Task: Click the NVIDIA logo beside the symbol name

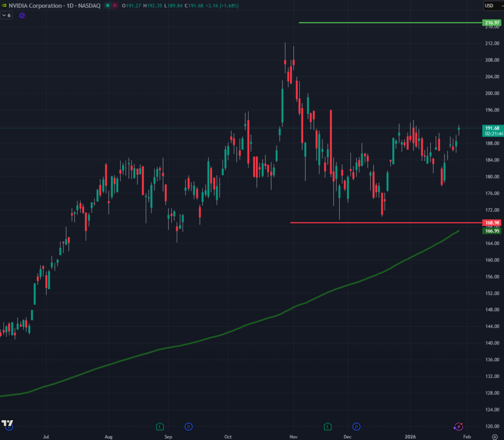Action: [4, 5]
